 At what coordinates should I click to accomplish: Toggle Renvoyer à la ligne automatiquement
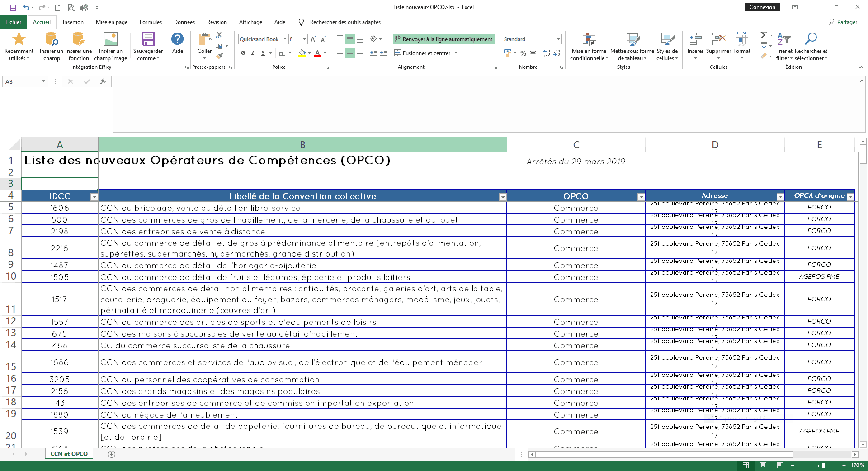click(x=443, y=39)
